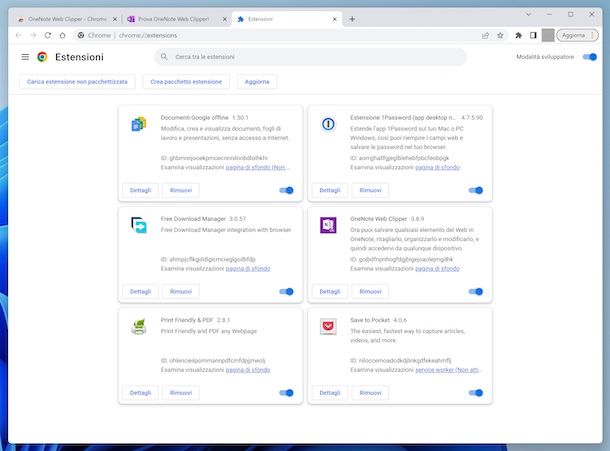Click the Chrome site info icon in address bar
Screen dimensions: 610x451
(81, 35)
